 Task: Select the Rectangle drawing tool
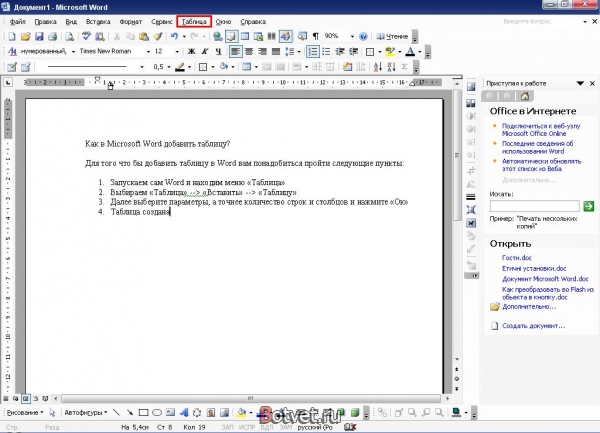click(143, 412)
